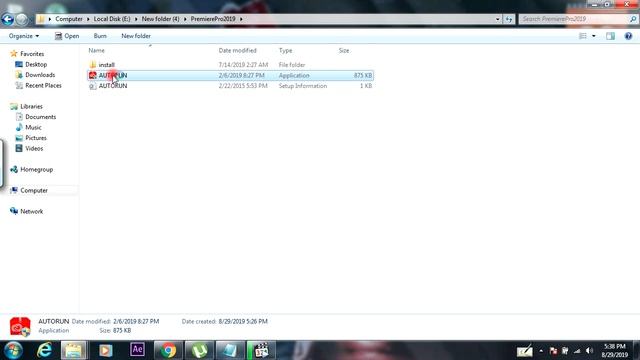Open the Videos library

(x=34, y=149)
